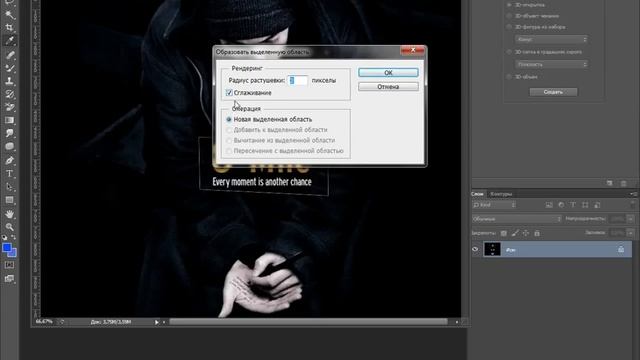The height and width of the screenshot is (360, 640).
Task: Select the Healing Brush tool
Action: coord(9,55)
